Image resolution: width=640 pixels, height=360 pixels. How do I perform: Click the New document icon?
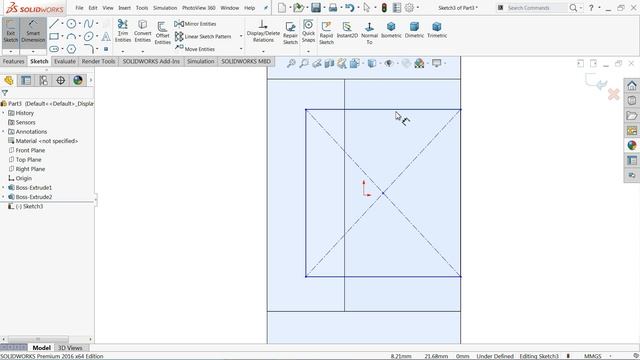(282, 8)
